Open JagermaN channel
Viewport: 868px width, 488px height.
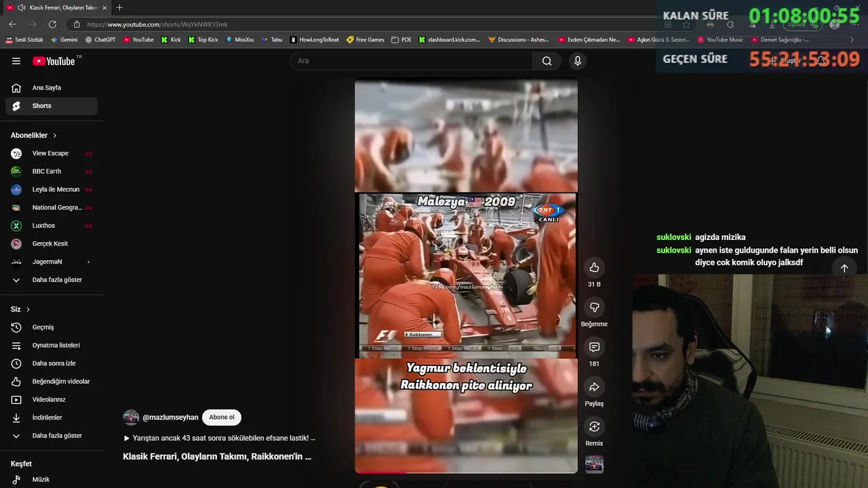click(52, 262)
